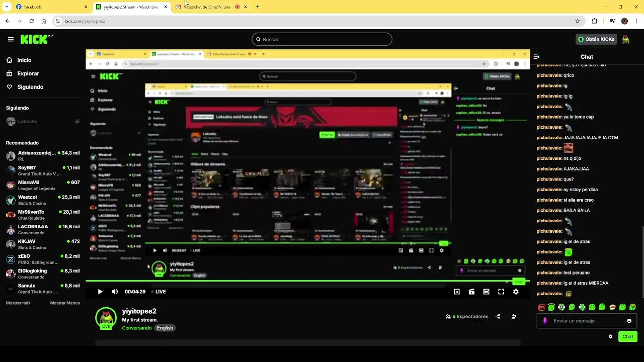Close the yiyitopes2 Stream tab
This screenshot has height=362, width=644.
click(x=166, y=7)
